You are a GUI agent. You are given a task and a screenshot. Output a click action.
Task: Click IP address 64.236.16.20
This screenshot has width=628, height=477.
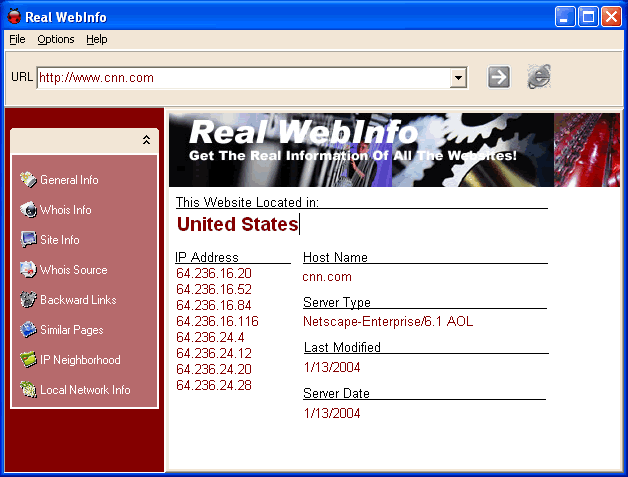tap(214, 273)
